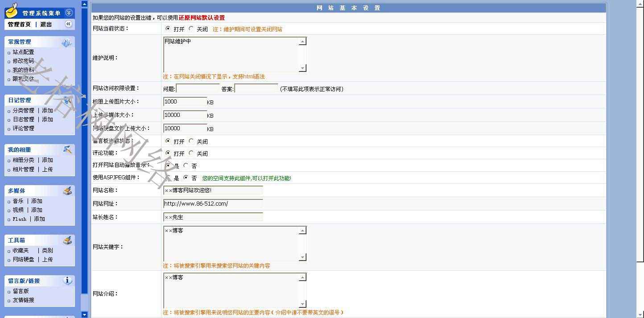Viewport: 644px width, 318px height.
Task: Choose 否 for 打开网站自动播放音乐
Action: 186,165
